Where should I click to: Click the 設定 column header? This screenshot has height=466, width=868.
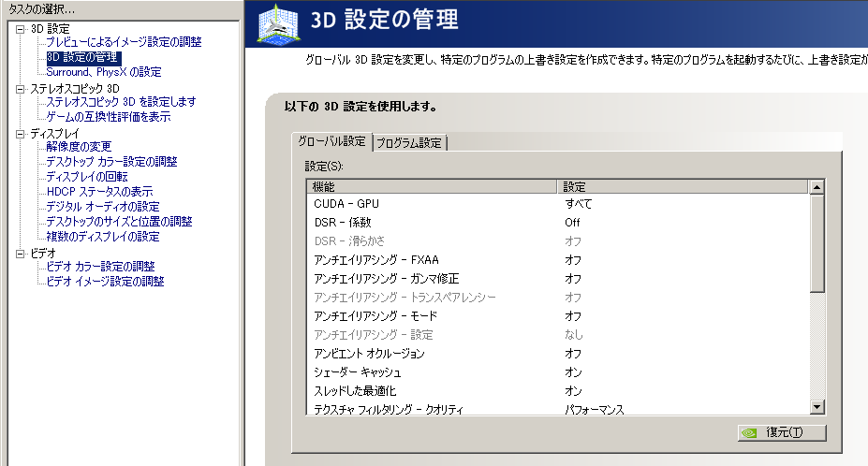(x=683, y=187)
